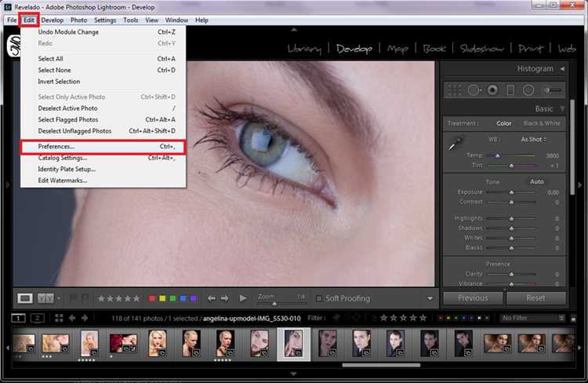Image resolution: width=588 pixels, height=383 pixels.
Task: Click the Auto tone button
Action: (537, 181)
